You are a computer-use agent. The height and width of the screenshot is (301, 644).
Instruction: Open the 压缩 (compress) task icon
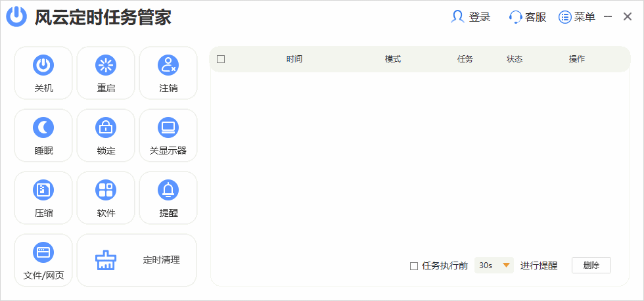pos(43,190)
